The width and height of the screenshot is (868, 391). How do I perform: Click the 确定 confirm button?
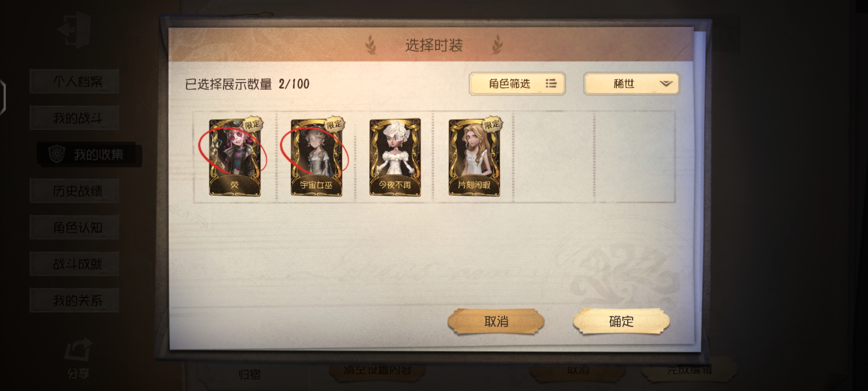[621, 321]
